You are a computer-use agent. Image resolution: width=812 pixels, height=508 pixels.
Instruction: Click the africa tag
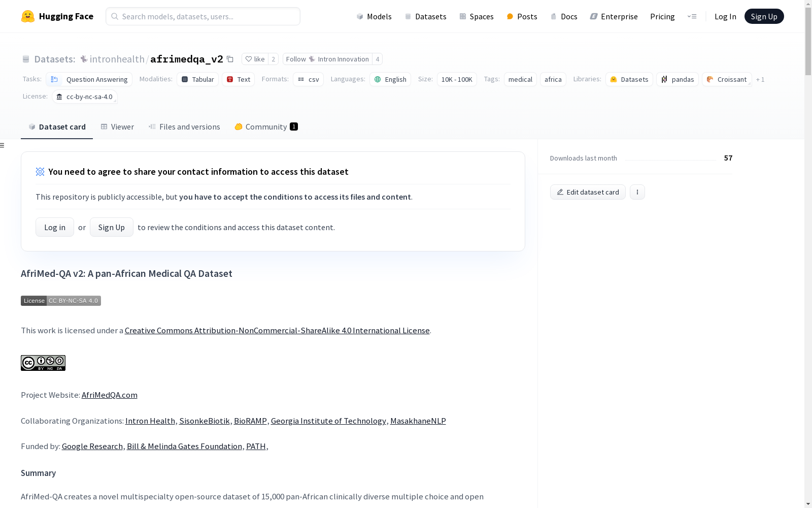[x=553, y=79]
